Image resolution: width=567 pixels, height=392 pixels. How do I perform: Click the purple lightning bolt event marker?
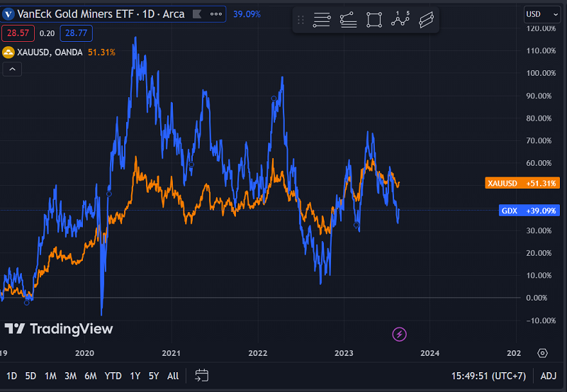pos(400,334)
